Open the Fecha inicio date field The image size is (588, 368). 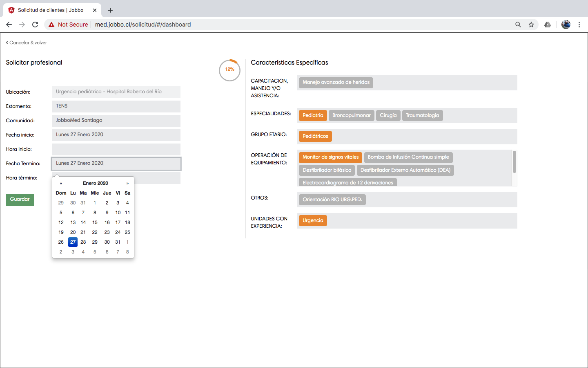(x=116, y=135)
